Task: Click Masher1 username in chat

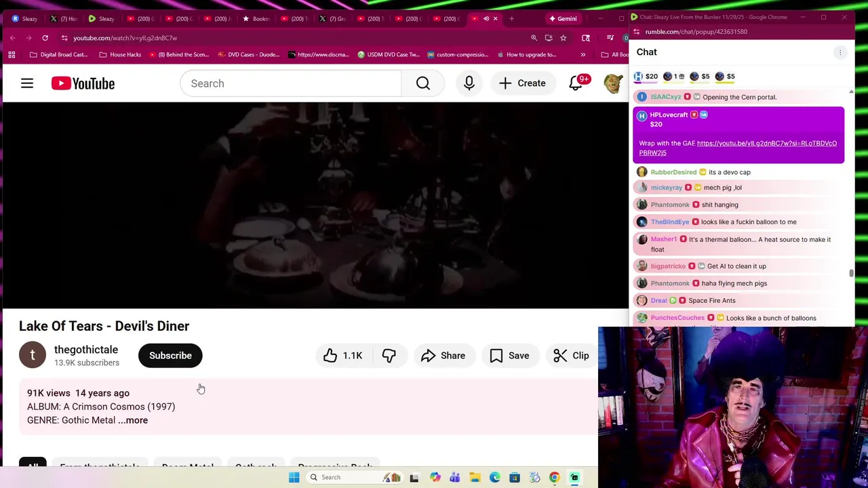Action: 664,239
